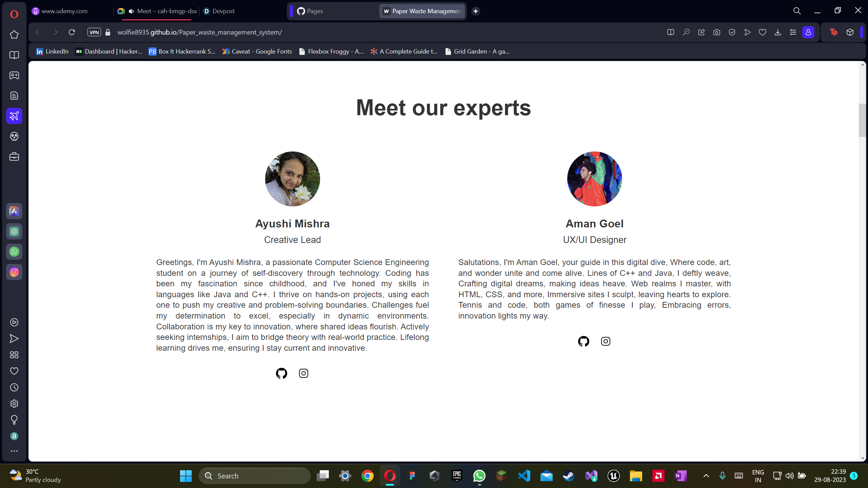Open the Opera downloads icon
This screenshot has width=868, height=488.
point(777,32)
